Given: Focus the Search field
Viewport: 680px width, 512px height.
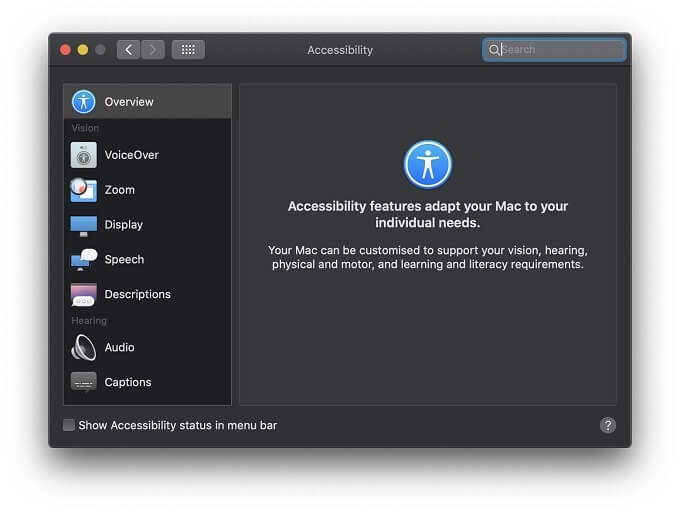Looking at the screenshot, I should coord(554,50).
